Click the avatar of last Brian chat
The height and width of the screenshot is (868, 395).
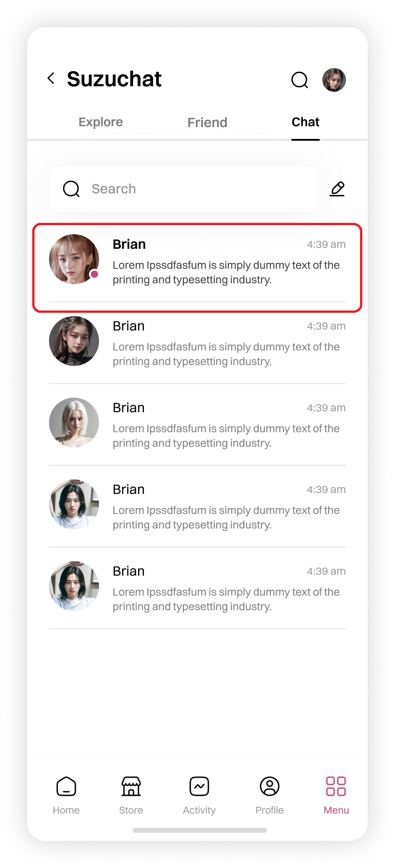point(74,586)
